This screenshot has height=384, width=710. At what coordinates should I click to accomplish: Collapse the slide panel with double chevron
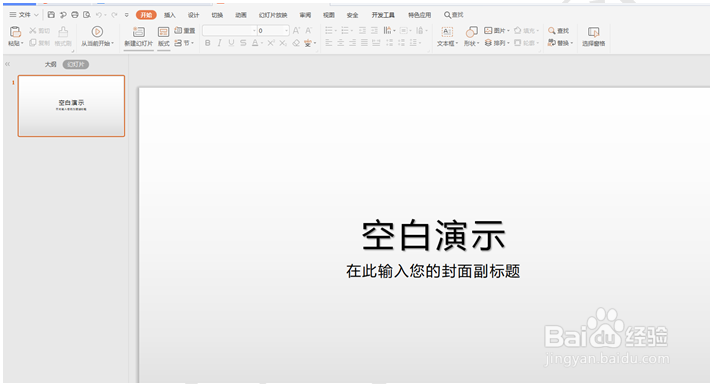[x=7, y=64]
